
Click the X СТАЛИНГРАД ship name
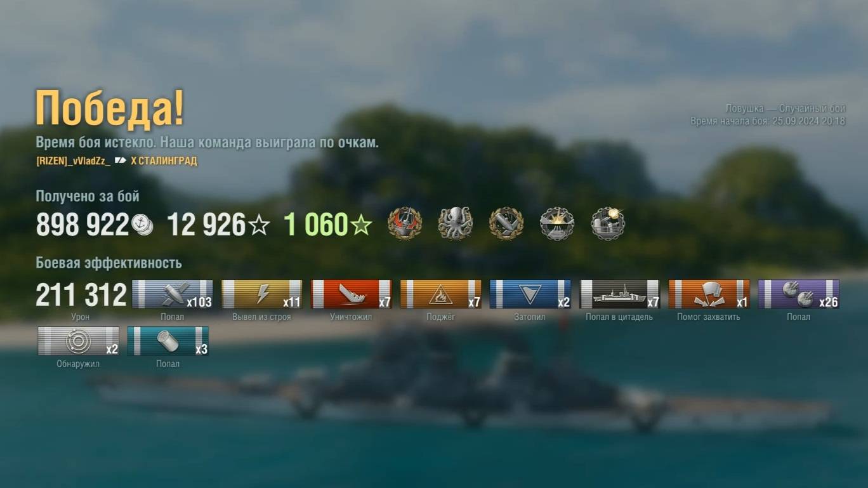[164, 161]
